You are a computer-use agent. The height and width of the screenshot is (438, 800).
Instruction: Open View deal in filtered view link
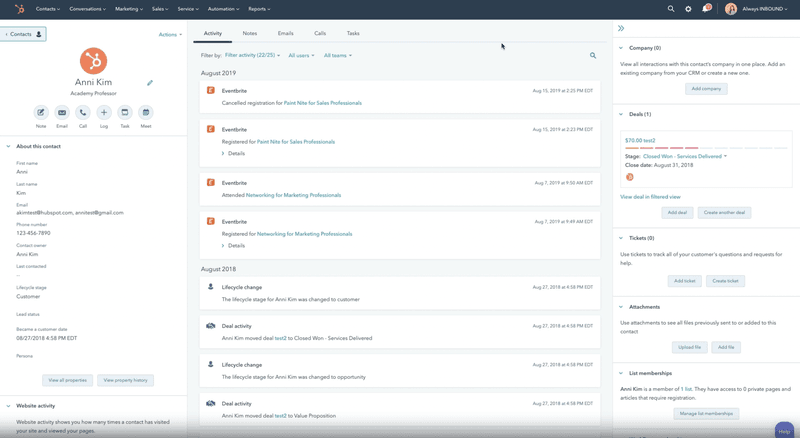(650, 197)
